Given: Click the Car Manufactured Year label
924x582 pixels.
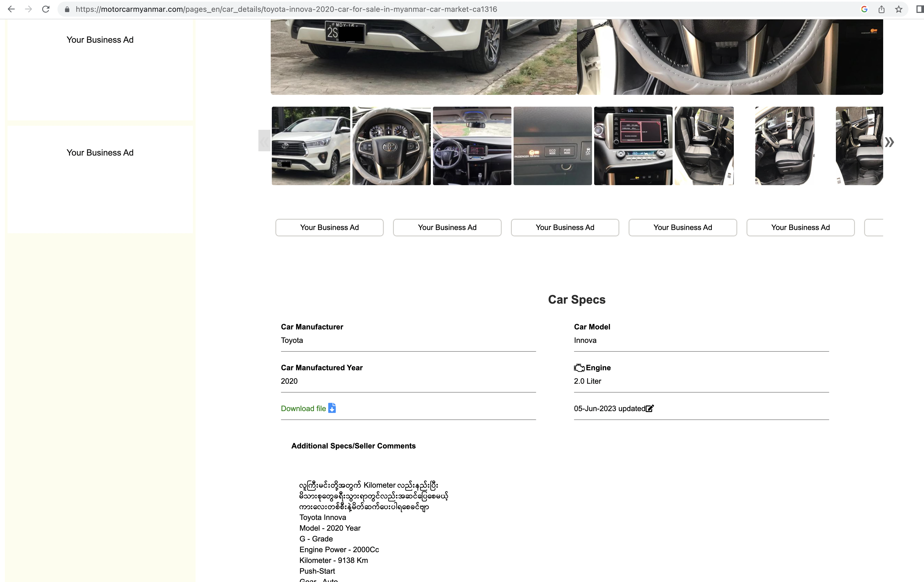Looking at the screenshot, I should pyautogui.click(x=322, y=367).
